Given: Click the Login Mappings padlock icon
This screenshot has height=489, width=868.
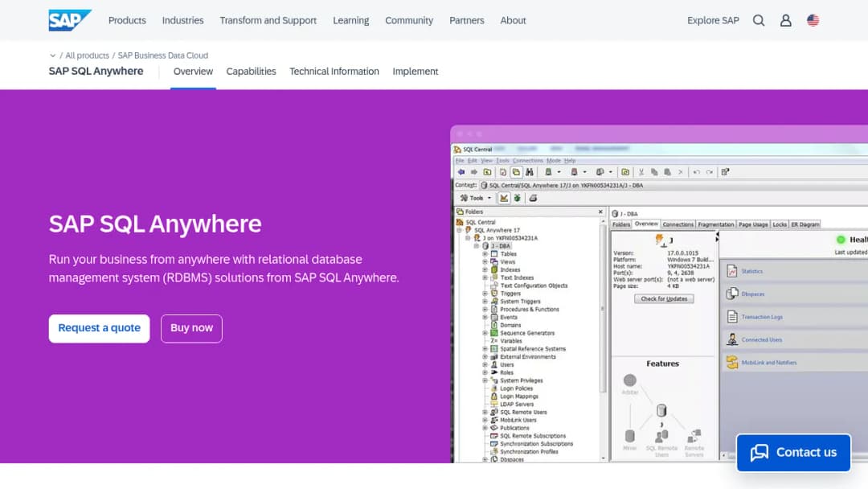Looking at the screenshot, I should pyautogui.click(x=494, y=396).
